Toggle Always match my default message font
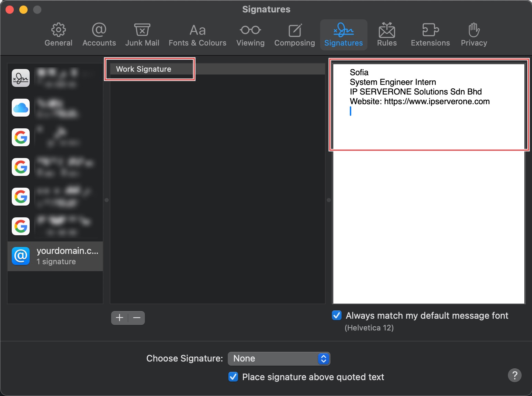Viewport: 532px width, 396px height. (x=337, y=315)
